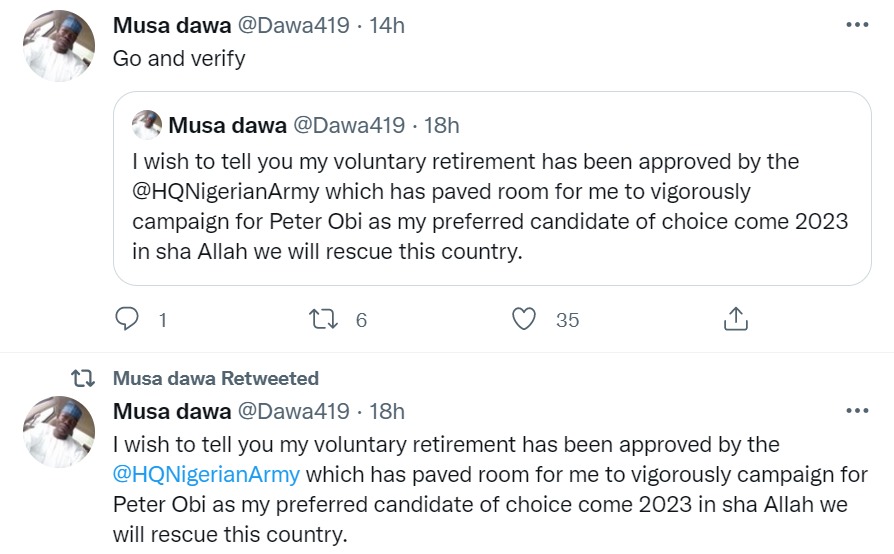Click the retweet arrows icon beside "Musa dawa Retweeted"
This screenshot has height=554, width=894.
pyautogui.click(x=84, y=378)
